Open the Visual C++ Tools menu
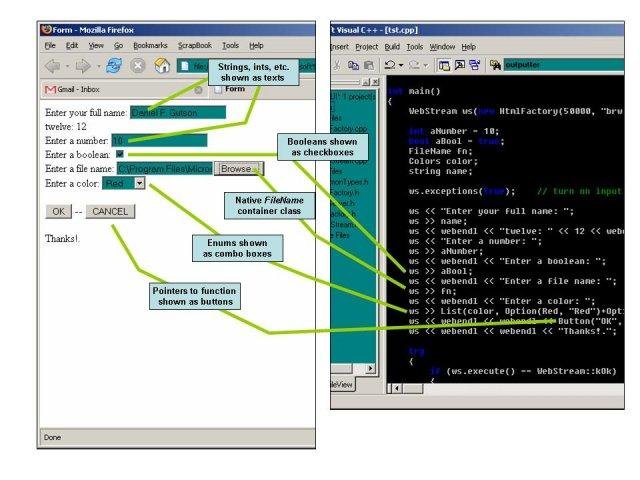Viewport: 640px width, 480px height. coord(415,47)
